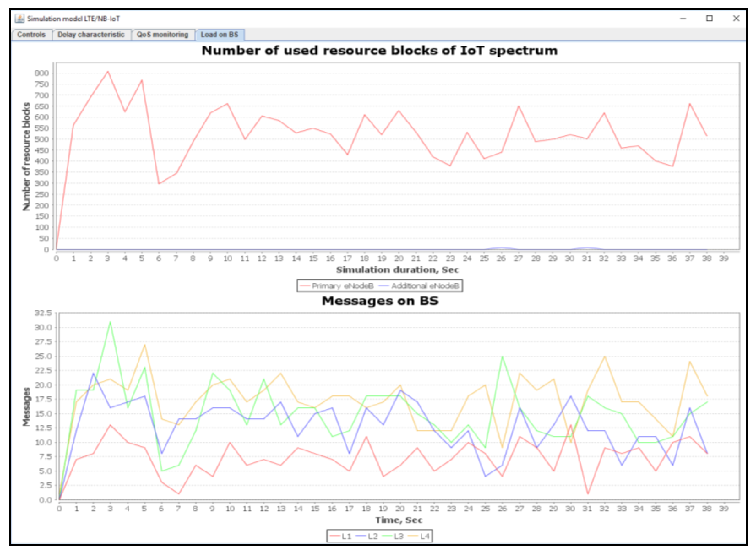The width and height of the screenshot is (756, 552).
Task: Maximize the simulation model window
Action: click(710, 19)
